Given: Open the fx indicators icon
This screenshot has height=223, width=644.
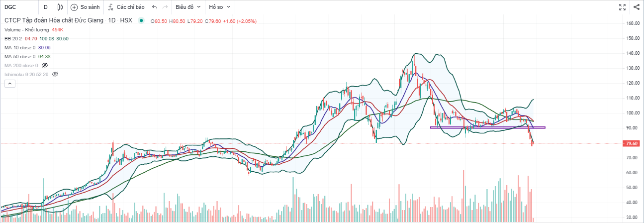Looking at the screenshot, I should (111, 7).
